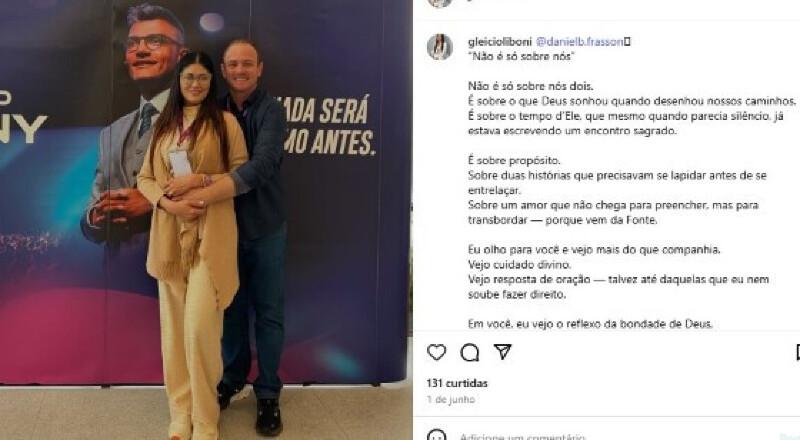Click the caption line 'Vejo cuidado divino.'
The height and width of the screenshot is (440, 800).
click(519, 264)
